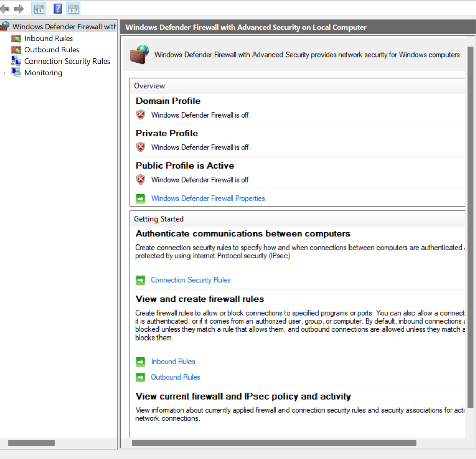
Task: Click the main pane horizontal scrollbar
Action: click(x=274, y=443)
